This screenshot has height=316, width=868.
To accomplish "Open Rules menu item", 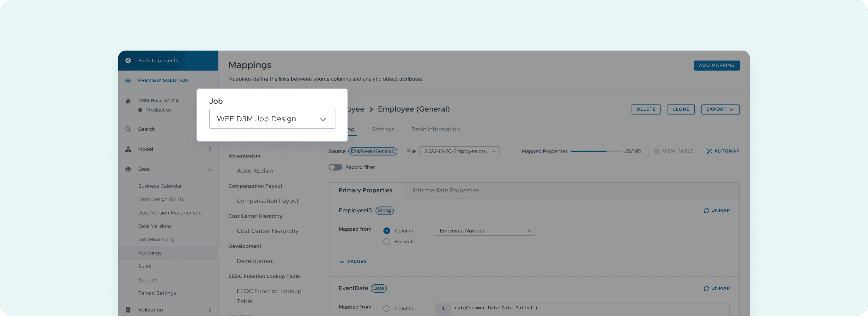I will pos(144,266).
